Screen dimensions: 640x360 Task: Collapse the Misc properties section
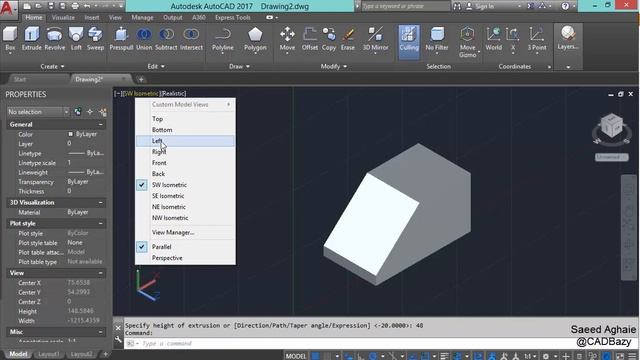(x=101, y=332)
